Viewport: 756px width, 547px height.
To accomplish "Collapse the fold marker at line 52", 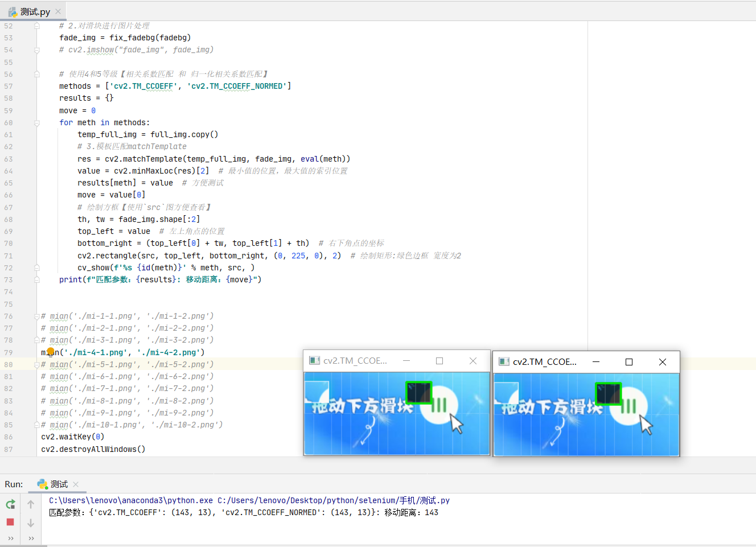I will click(x=36, y=26).
